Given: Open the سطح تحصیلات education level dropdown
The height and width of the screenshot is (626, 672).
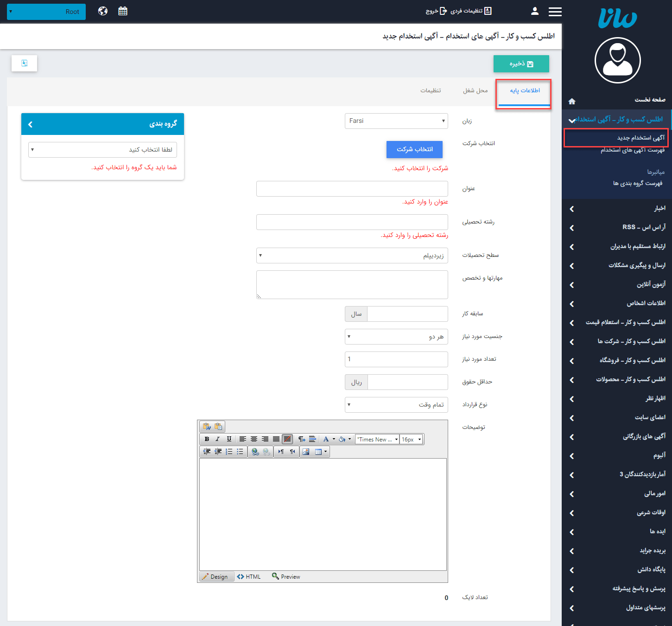Looking at the screenshot, I should pos(351,256).
